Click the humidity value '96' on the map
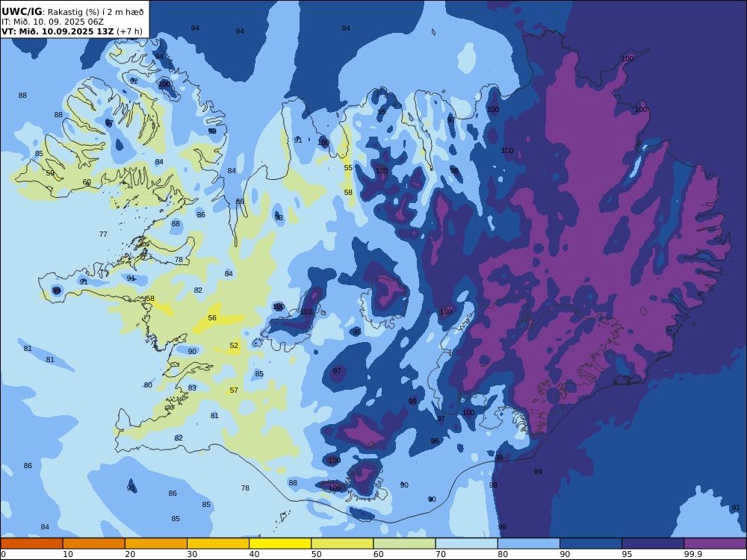This screenshot has width=747, height=560. click(435, 441)
